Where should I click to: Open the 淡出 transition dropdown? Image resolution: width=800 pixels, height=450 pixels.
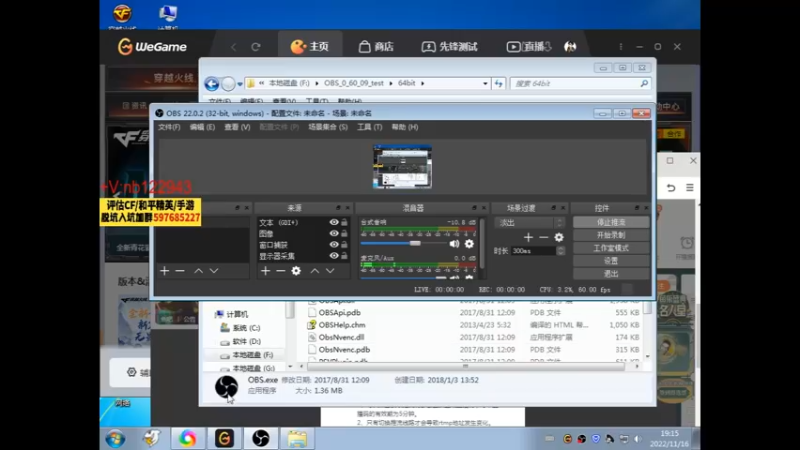[530, 223]
